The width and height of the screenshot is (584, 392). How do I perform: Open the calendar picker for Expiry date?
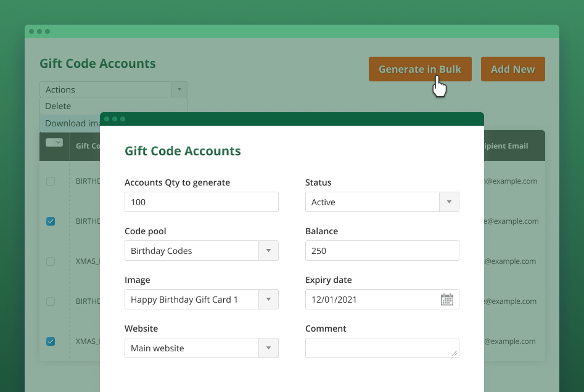point(448,299)
